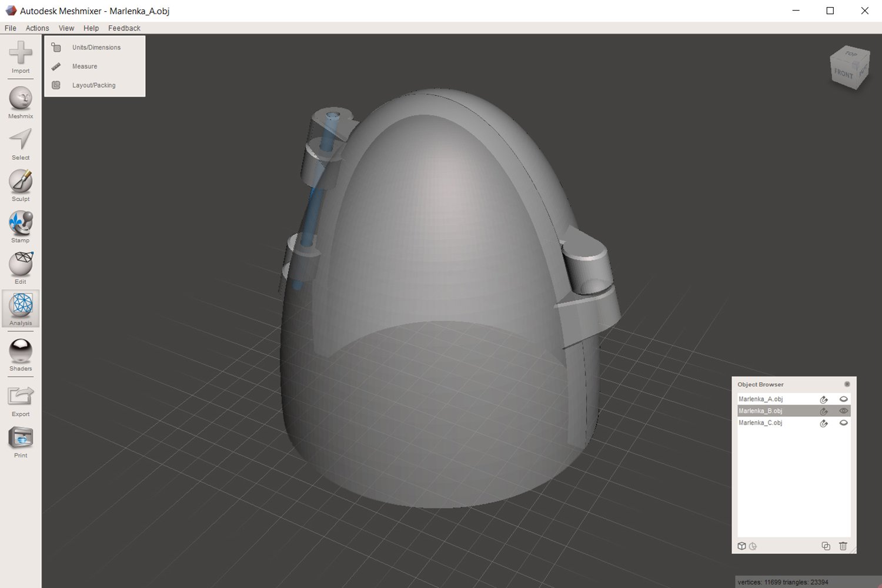
Task: Click the Export button in the sidebar
Action: pos(21,401)
